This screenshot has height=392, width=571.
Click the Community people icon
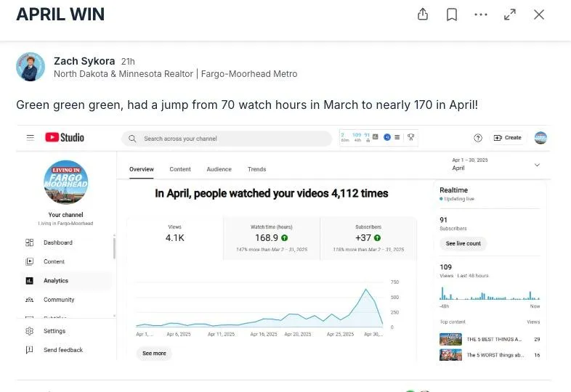pyautogui.click(x=30, y=300)
